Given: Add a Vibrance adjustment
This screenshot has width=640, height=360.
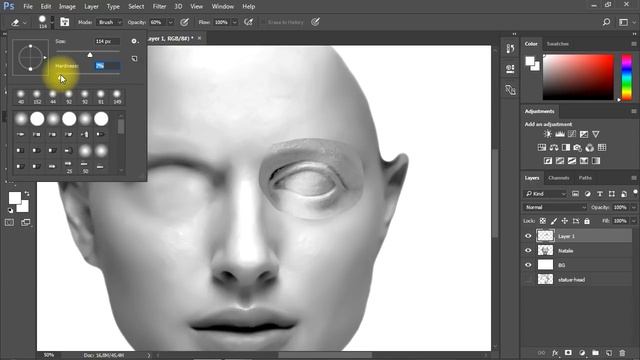Looking at the screenshot, I should 596,134.
